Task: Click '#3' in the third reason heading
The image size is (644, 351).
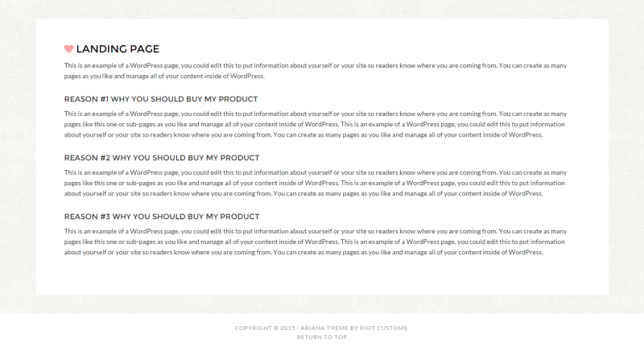Action: [105, 217]
